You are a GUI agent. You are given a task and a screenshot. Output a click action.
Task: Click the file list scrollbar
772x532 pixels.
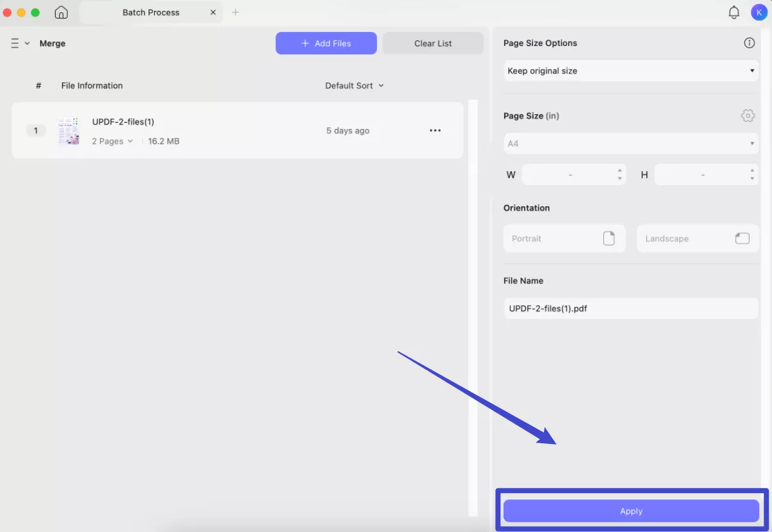pos(473,307)
